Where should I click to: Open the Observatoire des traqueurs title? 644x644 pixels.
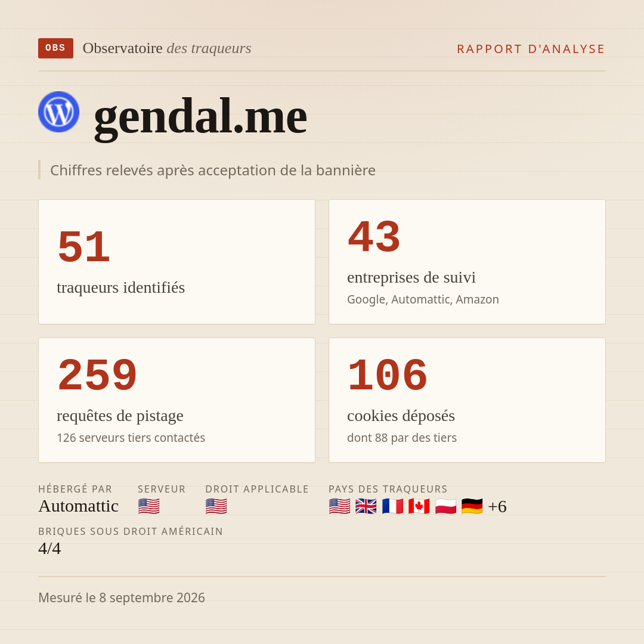click(167, 48)
